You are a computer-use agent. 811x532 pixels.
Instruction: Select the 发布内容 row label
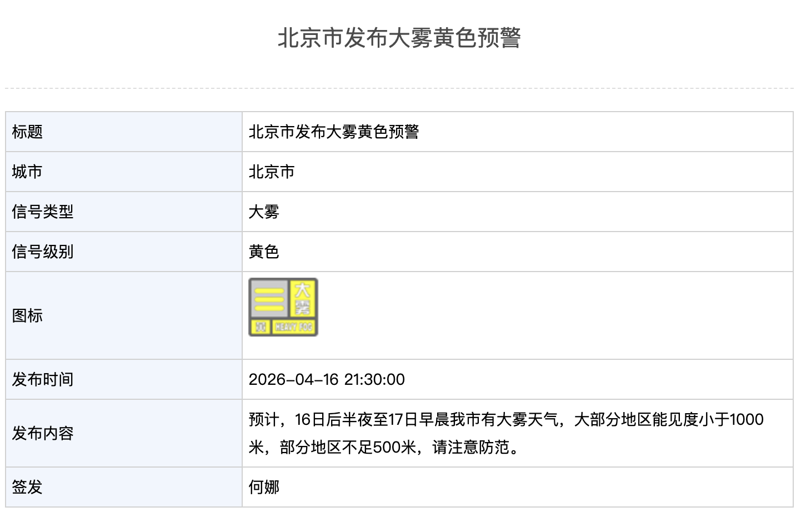pos(43,433)
